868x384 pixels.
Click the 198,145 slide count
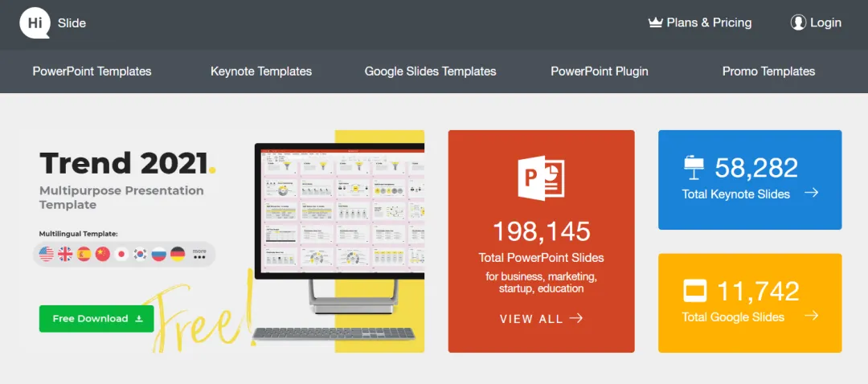(542, 231)
